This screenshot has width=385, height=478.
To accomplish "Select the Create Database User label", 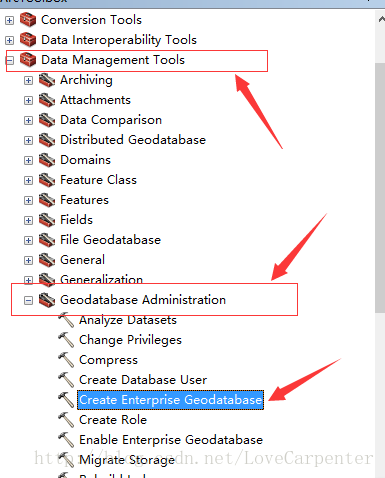I will point(143,380).
